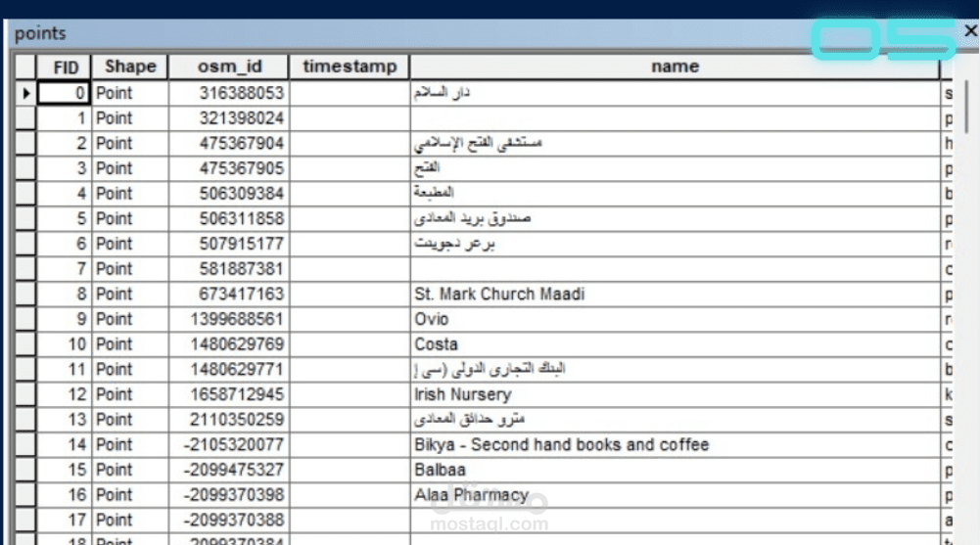Click the Arabic name cell in row 13
Viewport: 980px width, 545px height.
(675, 420)
